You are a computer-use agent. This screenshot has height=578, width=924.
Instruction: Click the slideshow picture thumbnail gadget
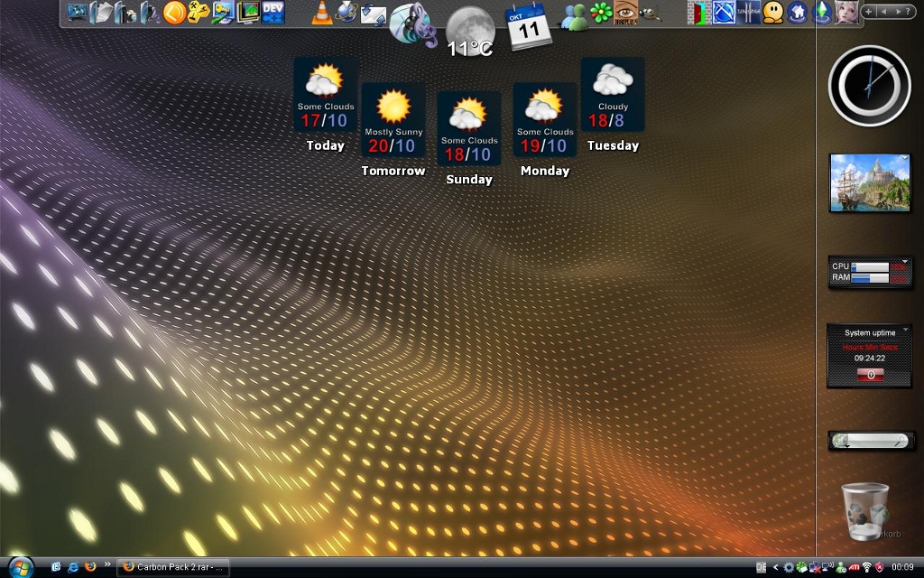tap(870, 182)
